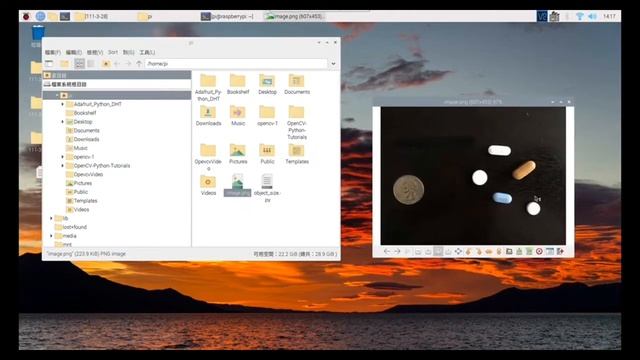Select image.png file in folder view
The image size is (640, 360).
pyautogui.click(x=238, y=185)
